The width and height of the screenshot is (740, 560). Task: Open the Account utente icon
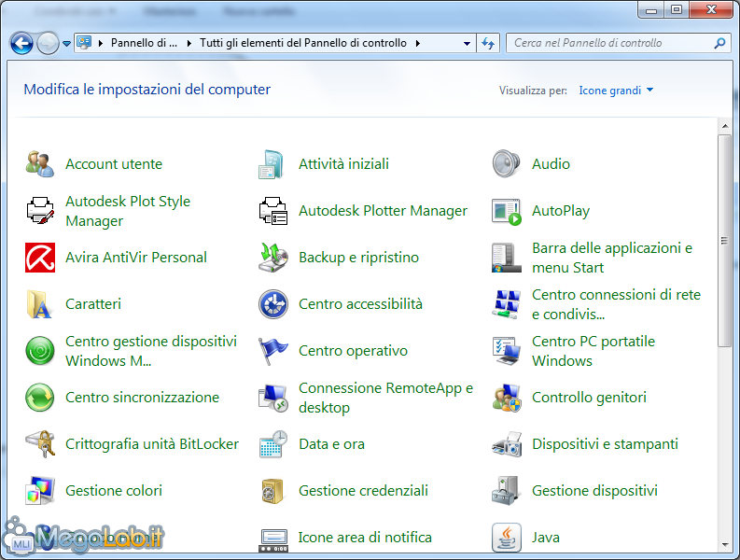point(39,164)
